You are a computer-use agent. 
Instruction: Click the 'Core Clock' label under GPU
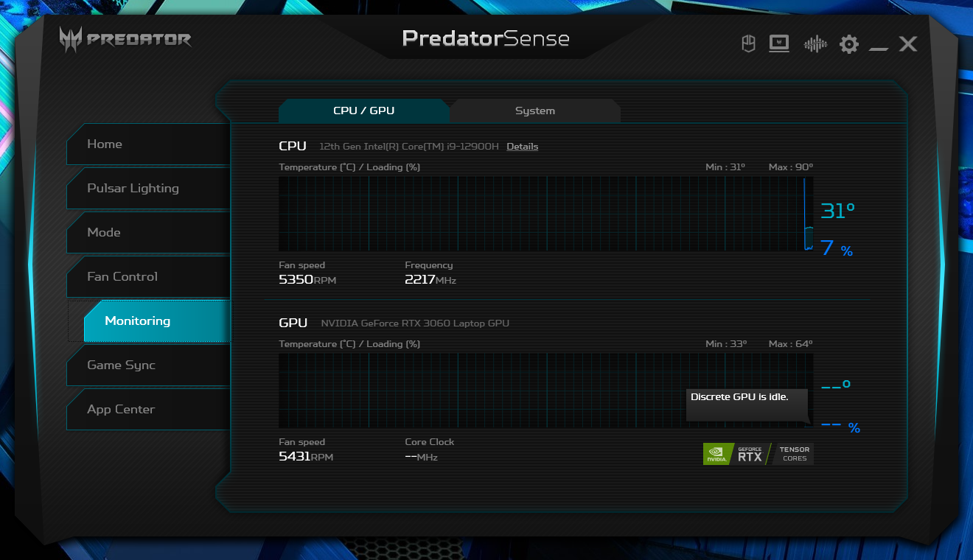(430, 442)
